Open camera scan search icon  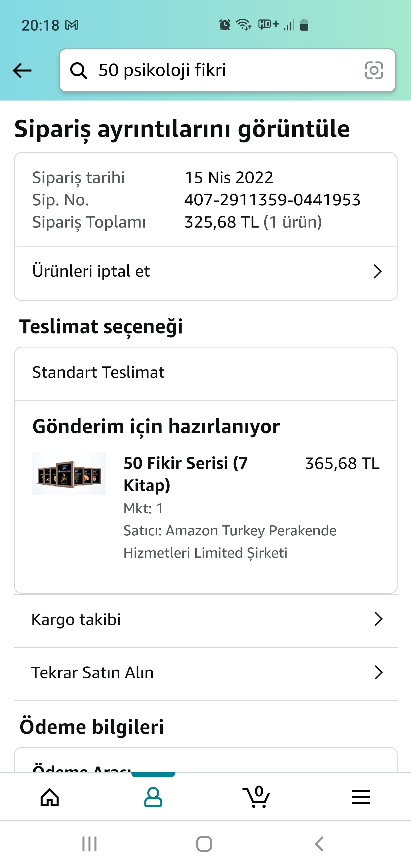[374, 71]
